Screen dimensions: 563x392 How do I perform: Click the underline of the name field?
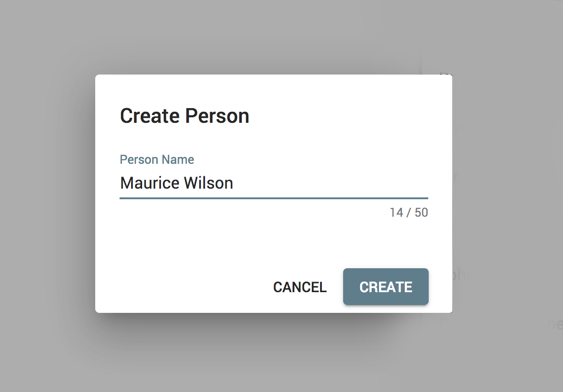point(274,198)
